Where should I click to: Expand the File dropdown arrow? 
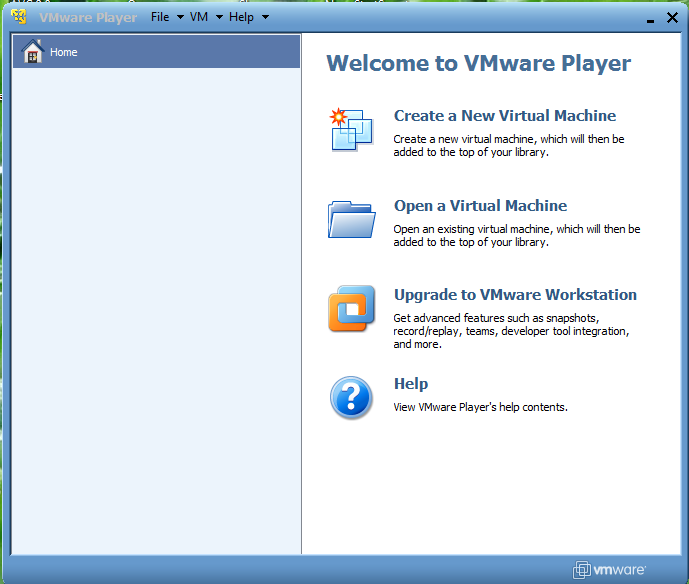pyautogui.click(x=180, y=17)
